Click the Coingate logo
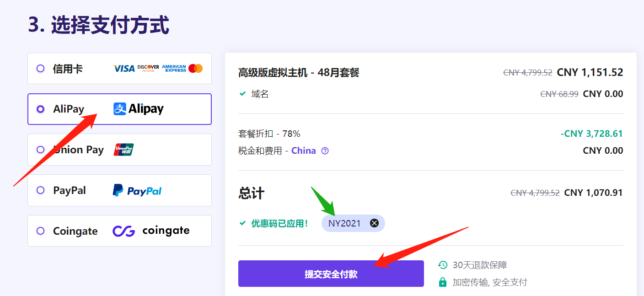The image size is (644, 296). 151,231
